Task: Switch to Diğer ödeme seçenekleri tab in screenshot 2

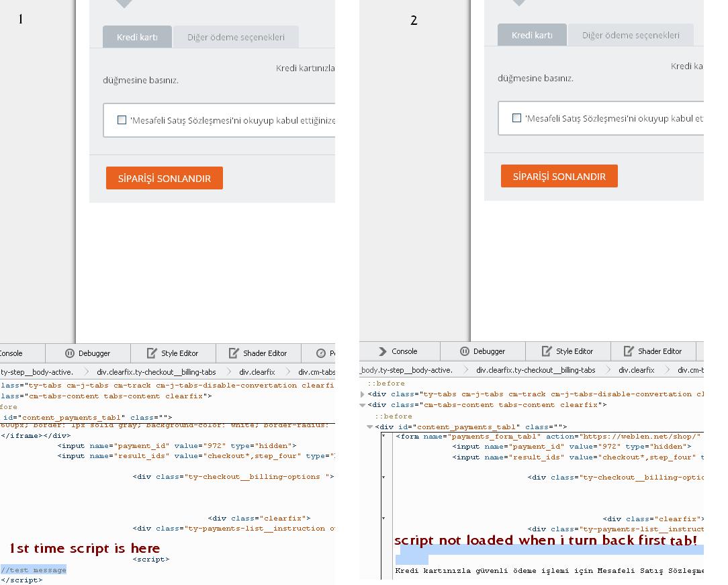Action: click(x=631, y=36)
